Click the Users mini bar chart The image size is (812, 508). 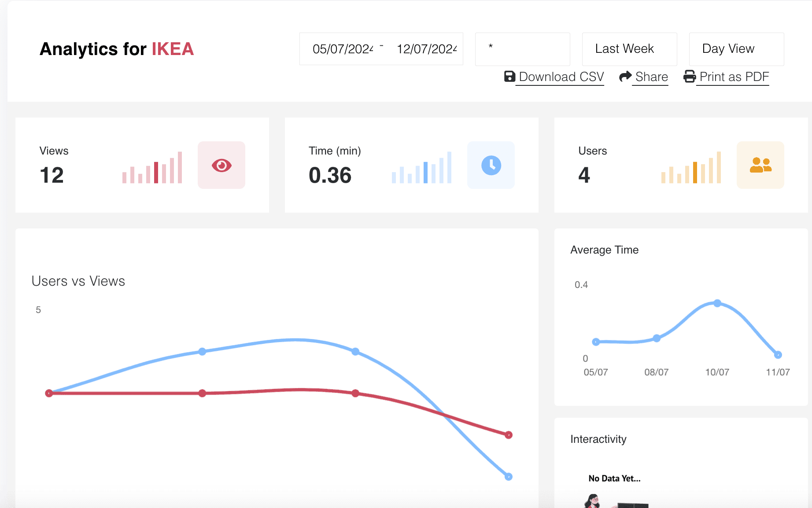(691, 167)
